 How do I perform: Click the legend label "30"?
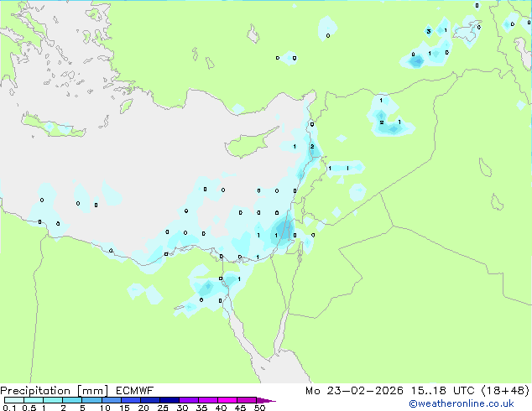(x=182, y=408)
